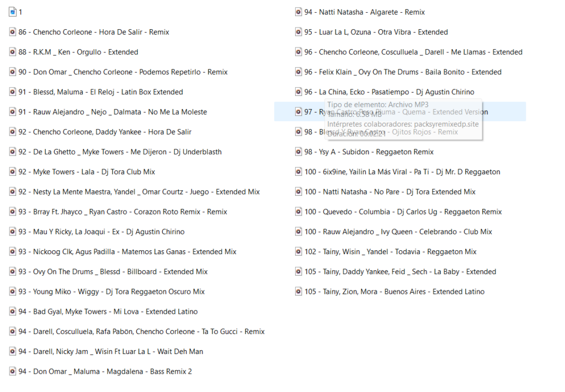Select "105 - Tainy, Zion, Mora - Buenos Aires"

click(x=395, y=291)
